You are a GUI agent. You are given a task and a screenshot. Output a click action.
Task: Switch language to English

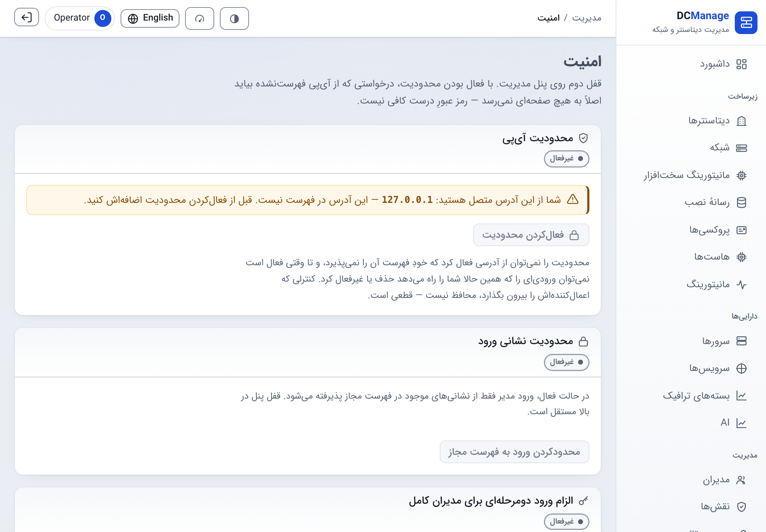150,18
